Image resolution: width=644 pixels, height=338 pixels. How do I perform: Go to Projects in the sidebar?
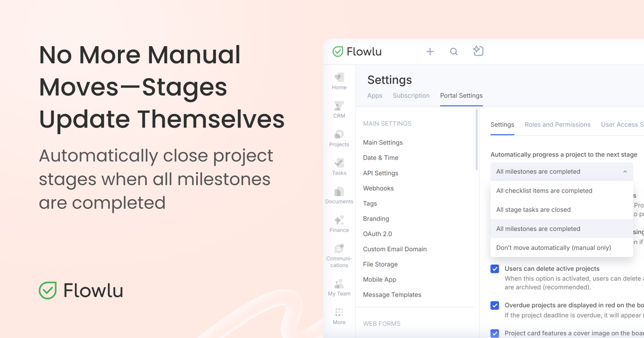click(x=339, y=138)
